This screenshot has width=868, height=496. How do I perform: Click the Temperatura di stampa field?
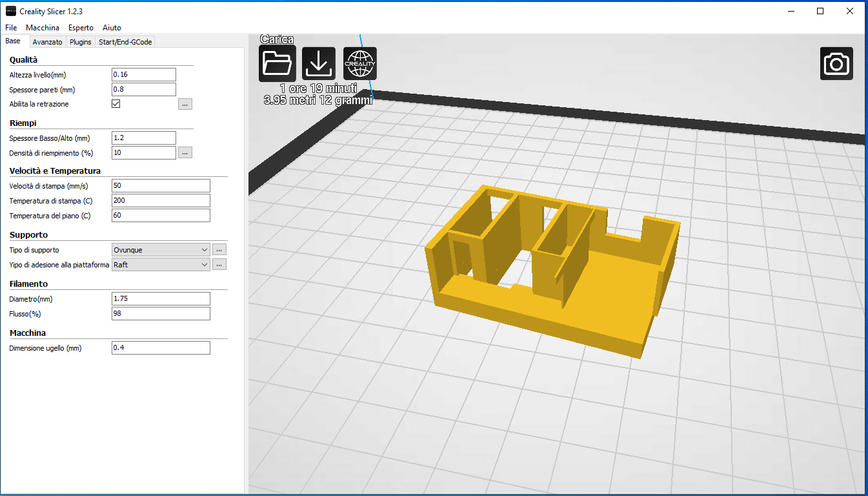pos(161,201)
